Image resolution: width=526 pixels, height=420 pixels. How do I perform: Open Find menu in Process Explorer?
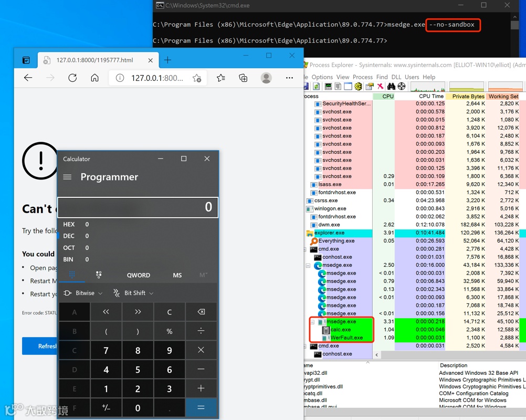coord(382,77)
